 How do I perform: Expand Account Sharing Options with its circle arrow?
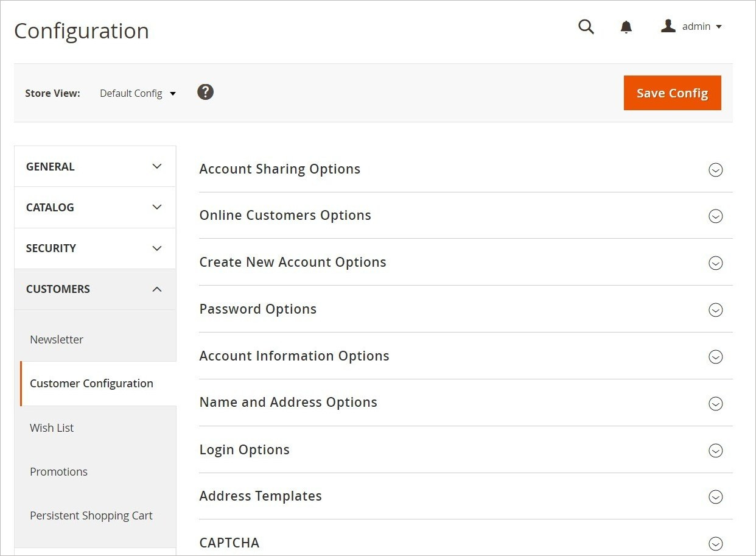click(x=715, y=170)
